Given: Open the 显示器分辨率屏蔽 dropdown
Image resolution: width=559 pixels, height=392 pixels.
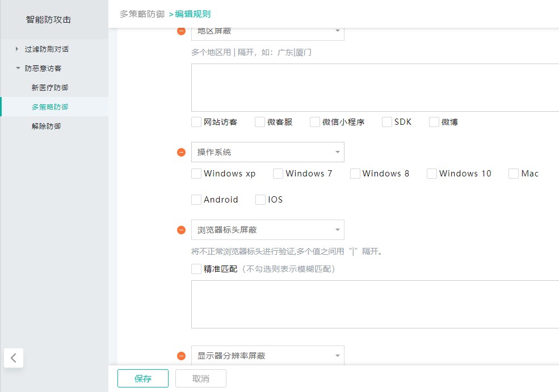Looking at the screenshot, I should tap(267, 356).
